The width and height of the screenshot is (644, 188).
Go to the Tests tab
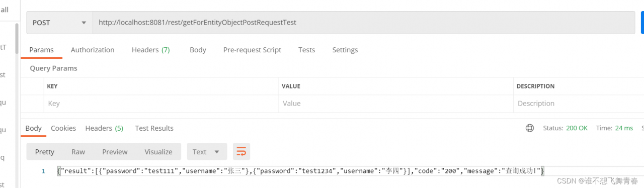coord(306,50)
